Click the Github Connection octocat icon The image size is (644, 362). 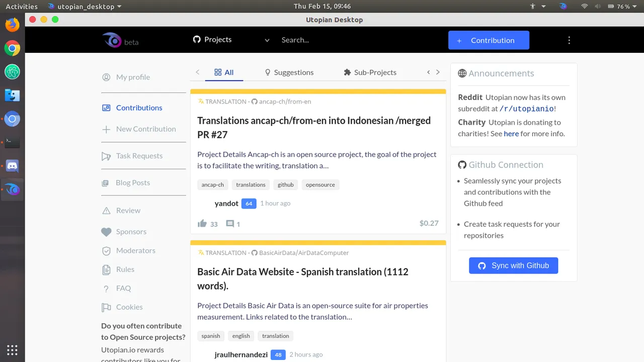(x=462, y=165)
